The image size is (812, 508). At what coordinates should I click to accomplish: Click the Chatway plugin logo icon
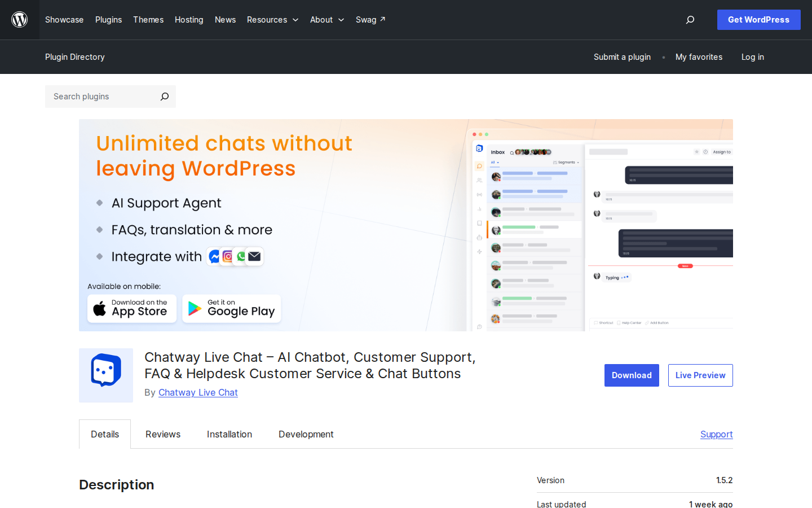(x=106, y=375)
